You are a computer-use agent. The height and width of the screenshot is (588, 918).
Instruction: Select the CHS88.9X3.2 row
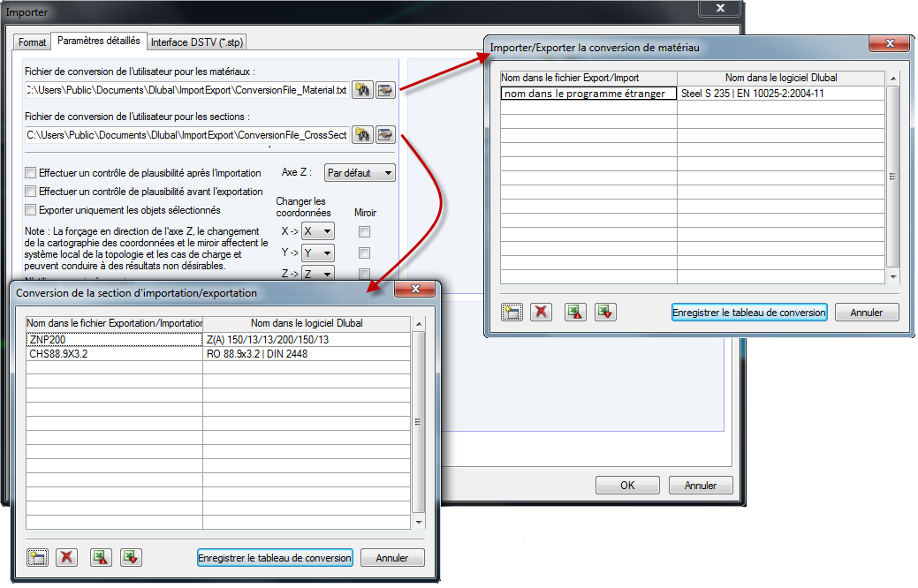(x=217, y=354)
